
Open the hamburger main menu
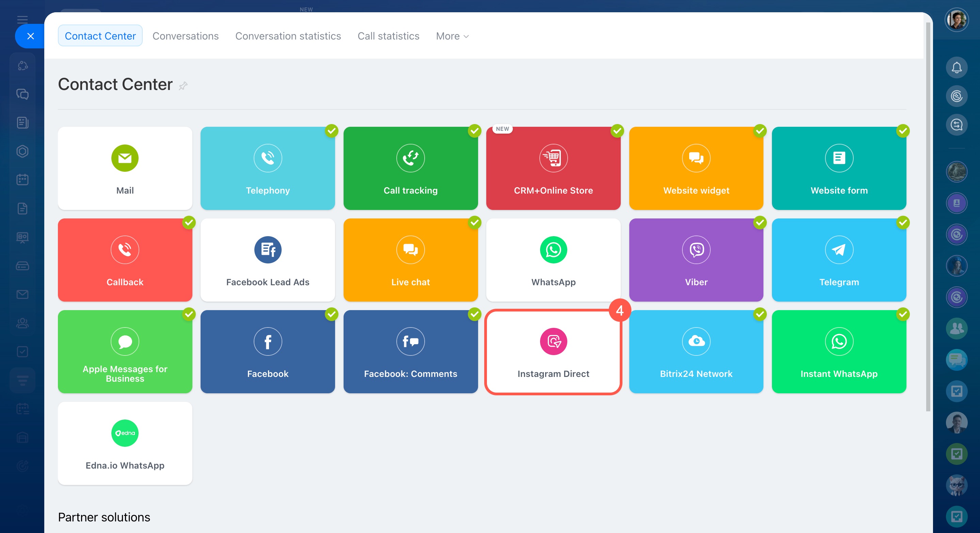22,19
